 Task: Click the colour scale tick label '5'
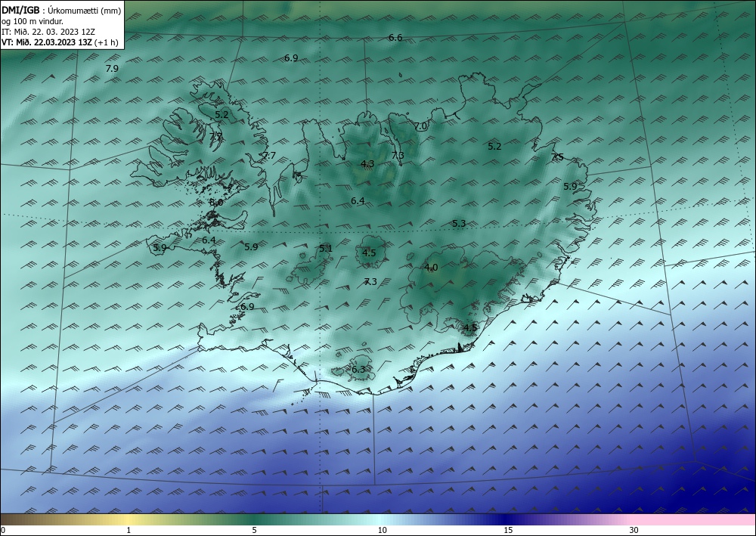point(254,530)
